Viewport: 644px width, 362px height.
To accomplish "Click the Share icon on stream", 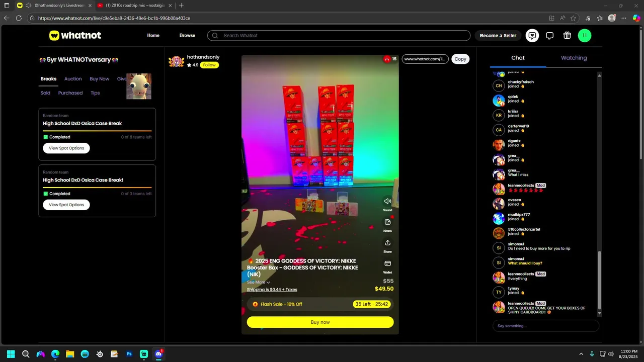I will (x=387, y=243).
